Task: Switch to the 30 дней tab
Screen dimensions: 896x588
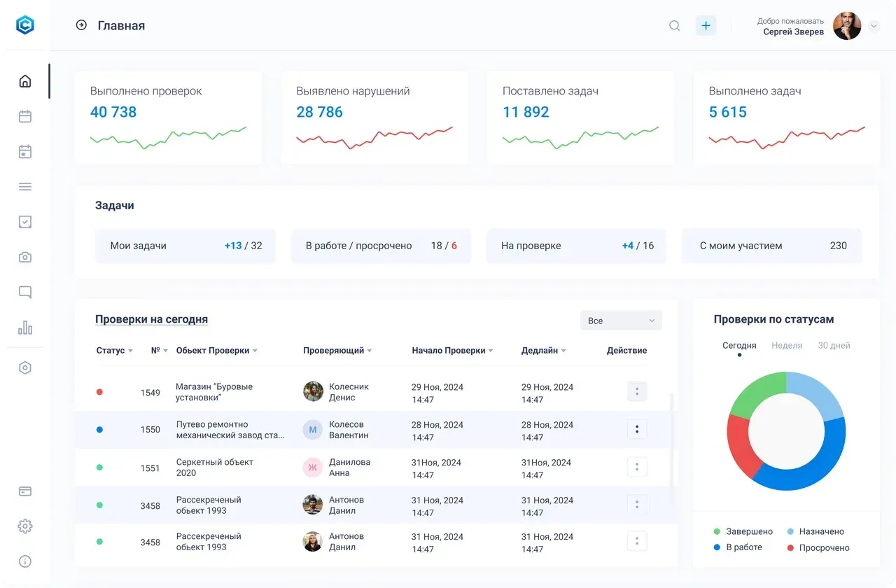Action: coord(834,346)
